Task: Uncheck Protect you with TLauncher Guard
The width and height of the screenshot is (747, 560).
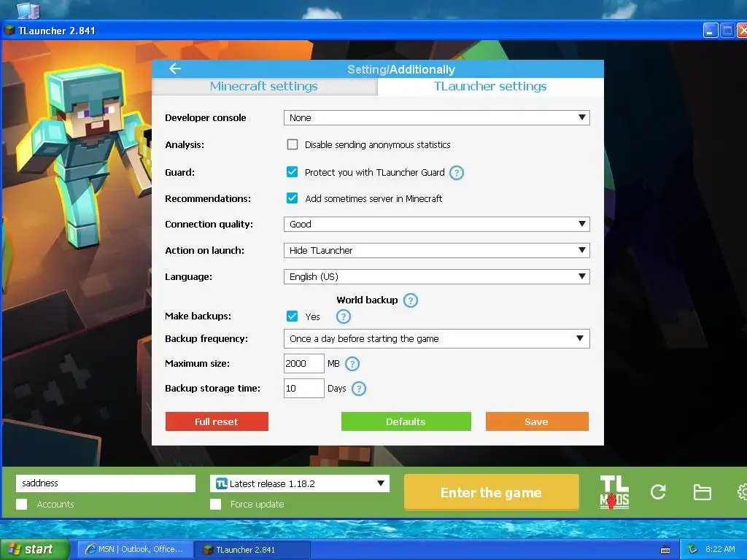Action: click(292, 172)
